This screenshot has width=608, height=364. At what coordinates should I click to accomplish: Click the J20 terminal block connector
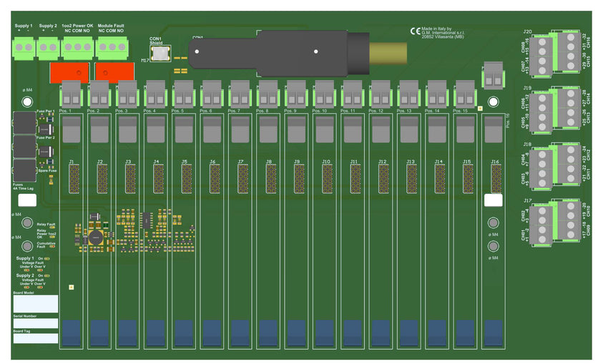click(x=555, y=53)
